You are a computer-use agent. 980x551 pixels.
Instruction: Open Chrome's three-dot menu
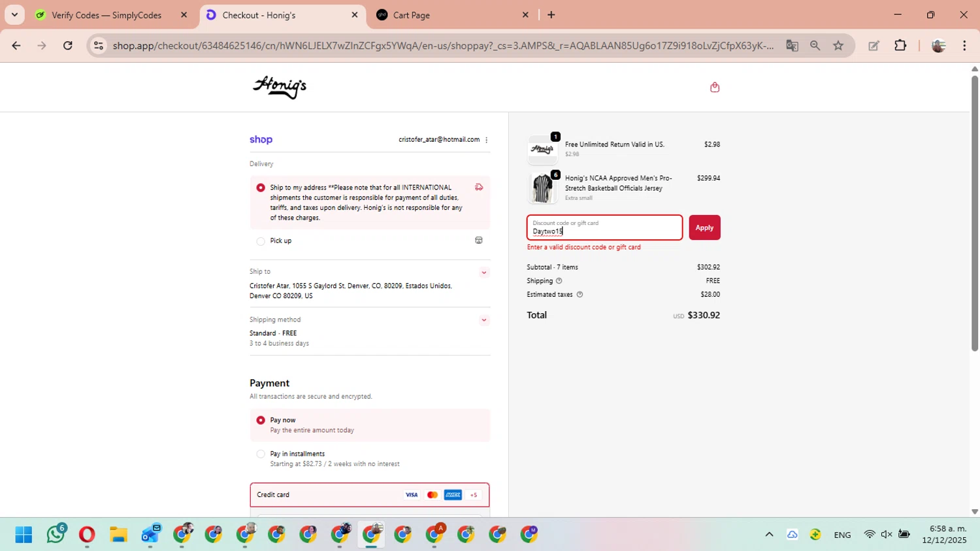click(x=964, y=45)
